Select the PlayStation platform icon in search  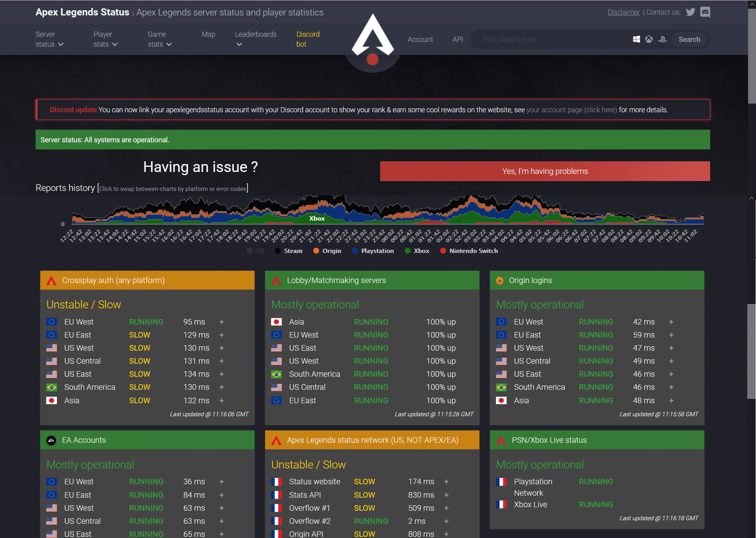662,39
